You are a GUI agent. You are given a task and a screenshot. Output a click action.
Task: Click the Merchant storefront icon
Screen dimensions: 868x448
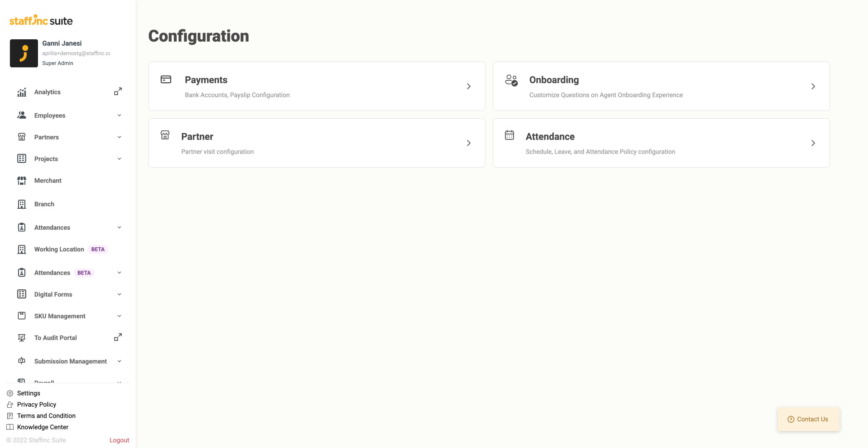(22, 181)
